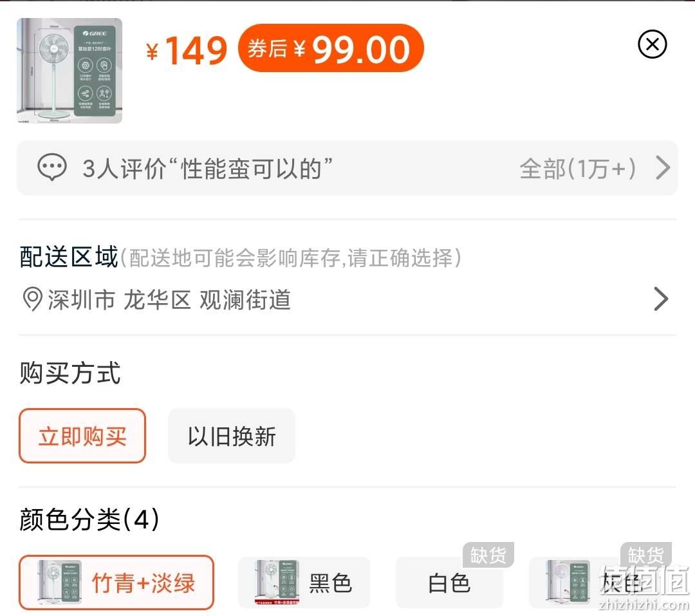Tap the ¥149 original price
Screen dimensions: 695x616
point(187,50)
